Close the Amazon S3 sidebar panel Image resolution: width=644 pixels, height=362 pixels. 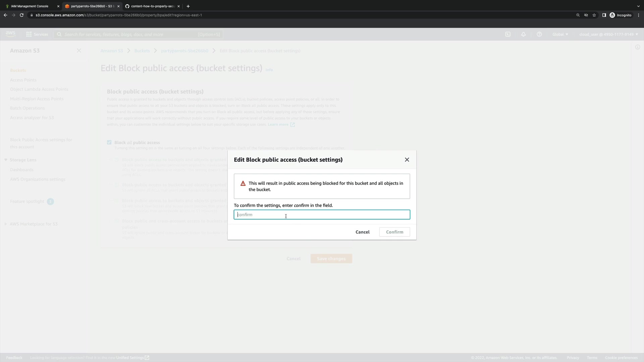pyautogui.click(x=79, y=51)
